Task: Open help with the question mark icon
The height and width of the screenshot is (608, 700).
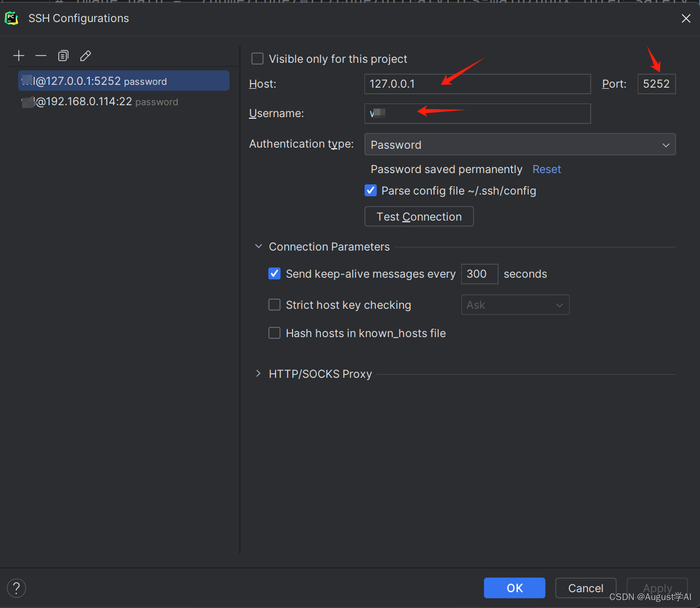Action: click(x=16, y=588)
